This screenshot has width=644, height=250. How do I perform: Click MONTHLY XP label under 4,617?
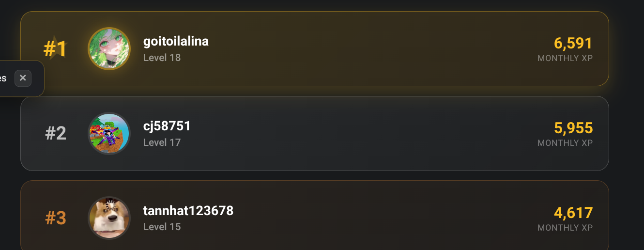coord(565,227)
